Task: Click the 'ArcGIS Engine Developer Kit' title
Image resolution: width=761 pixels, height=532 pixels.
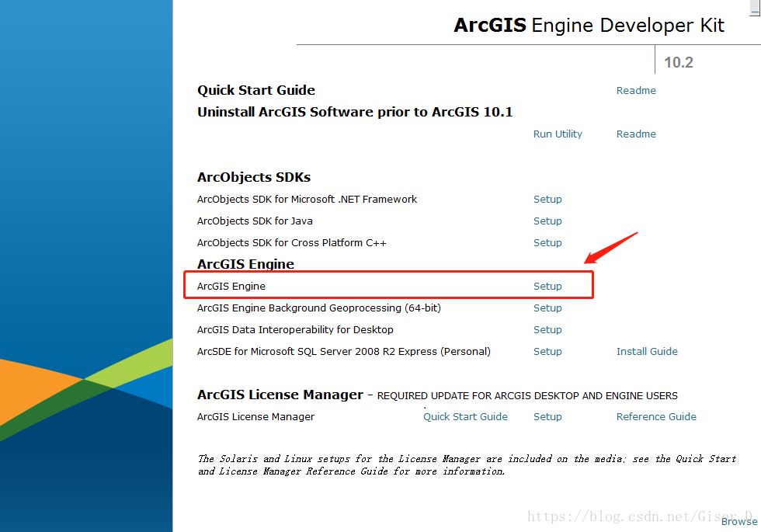Action: coord(589,25)
